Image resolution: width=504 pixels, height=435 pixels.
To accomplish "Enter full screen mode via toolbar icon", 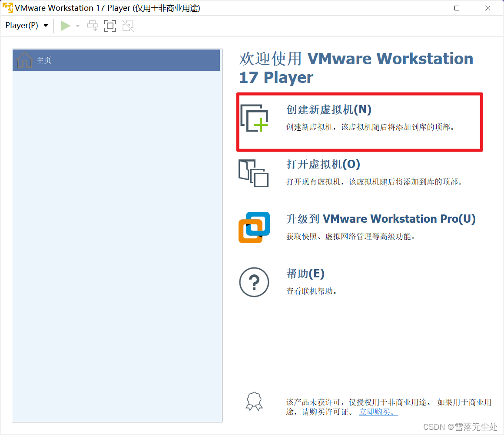I will pos(110,26).
